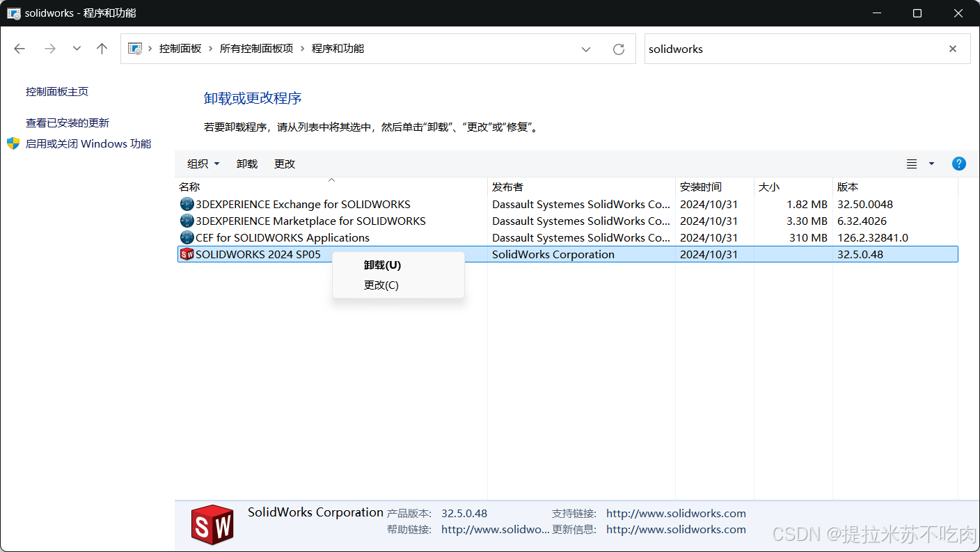
Task: Click the 支持链接 URL in details pane
Action: 676,514
